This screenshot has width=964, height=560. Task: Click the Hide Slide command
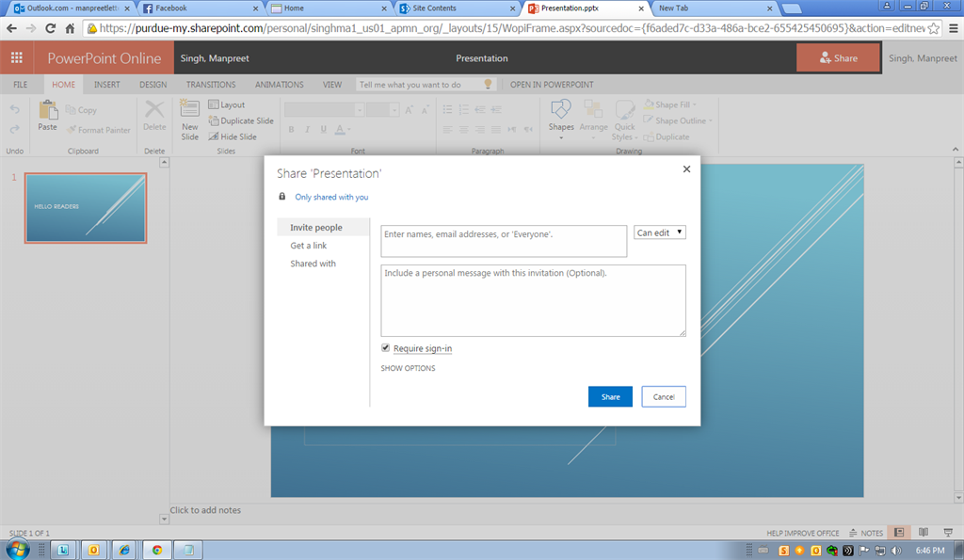click(x=233, y=136)
